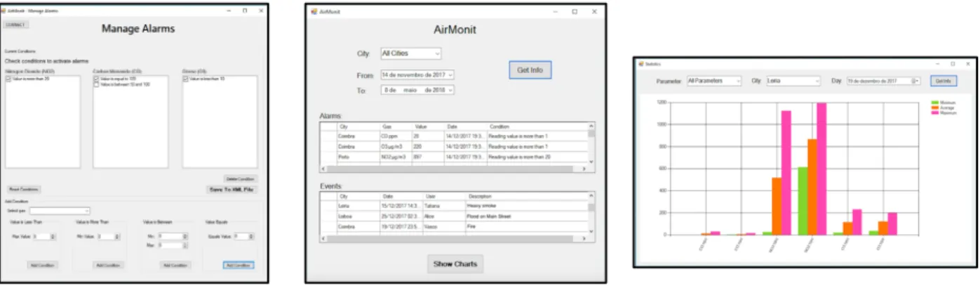The width and height of the screenshot is (980, 286).
Task: Click the Show Charts button
Action: coord(455,264)
